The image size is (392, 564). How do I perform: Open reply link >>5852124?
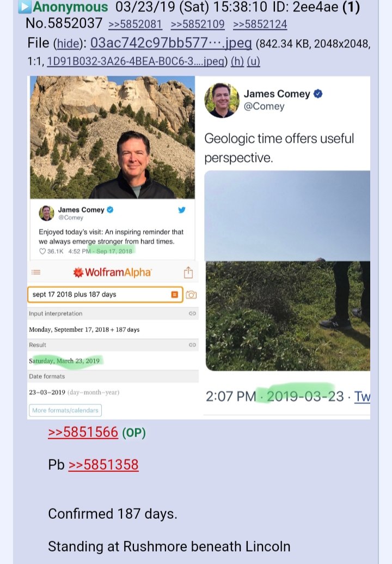(x=260, y=24)
